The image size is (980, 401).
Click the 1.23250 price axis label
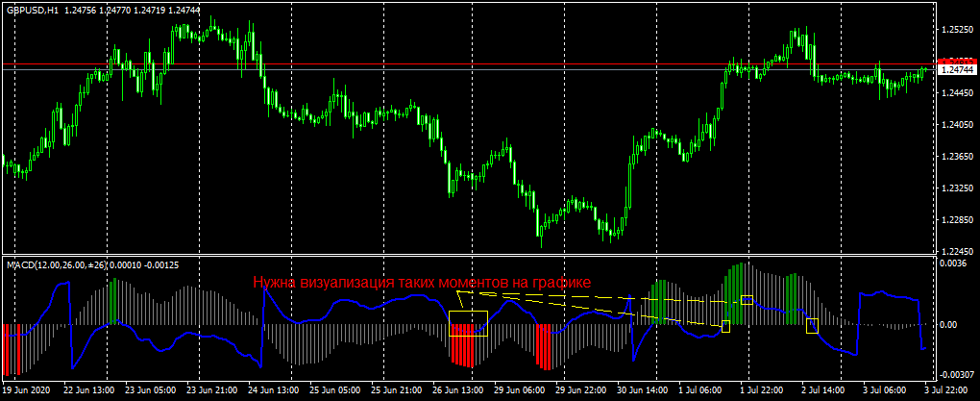click(958, 188)
